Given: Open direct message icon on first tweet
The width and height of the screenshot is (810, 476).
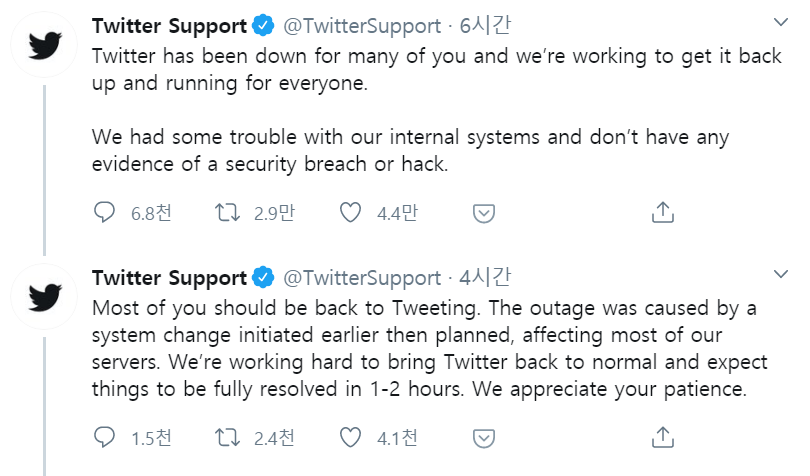Looking at the screenshot, I should [x=483, y=212].
